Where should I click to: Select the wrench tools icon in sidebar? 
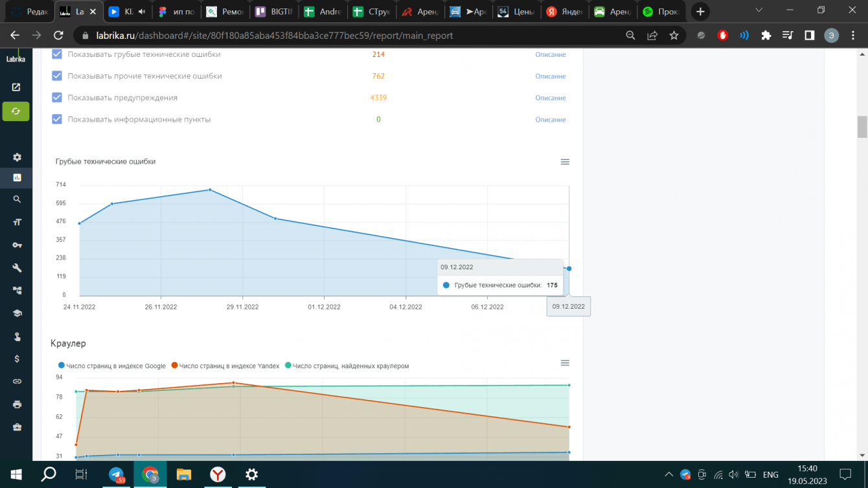17,268
